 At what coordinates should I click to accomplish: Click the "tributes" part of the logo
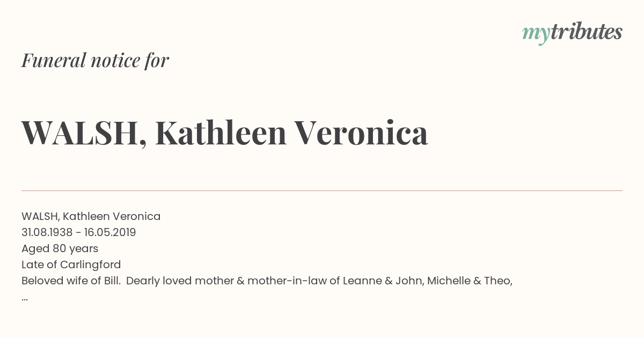pyautogui.click(x=587, y=32)
